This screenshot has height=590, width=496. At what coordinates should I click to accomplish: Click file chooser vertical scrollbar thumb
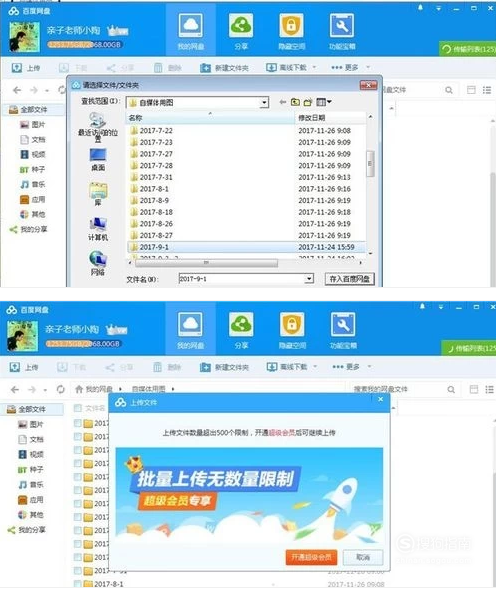click(x=370, y=163)
